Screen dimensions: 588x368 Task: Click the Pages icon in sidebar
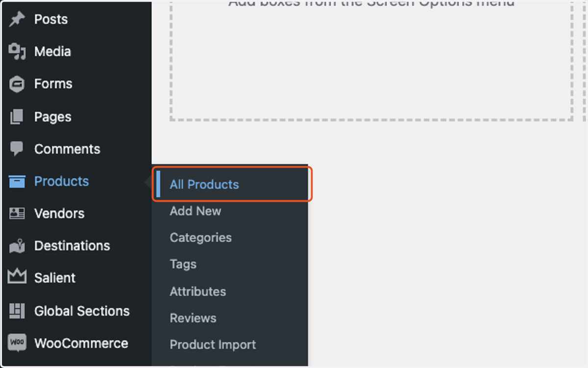(x=17, y=117)
